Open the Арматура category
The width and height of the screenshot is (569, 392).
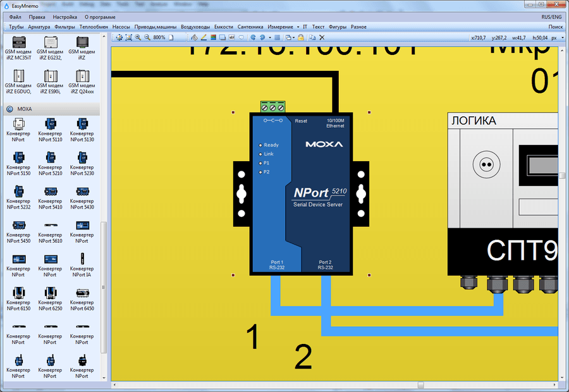click(39, 27)
